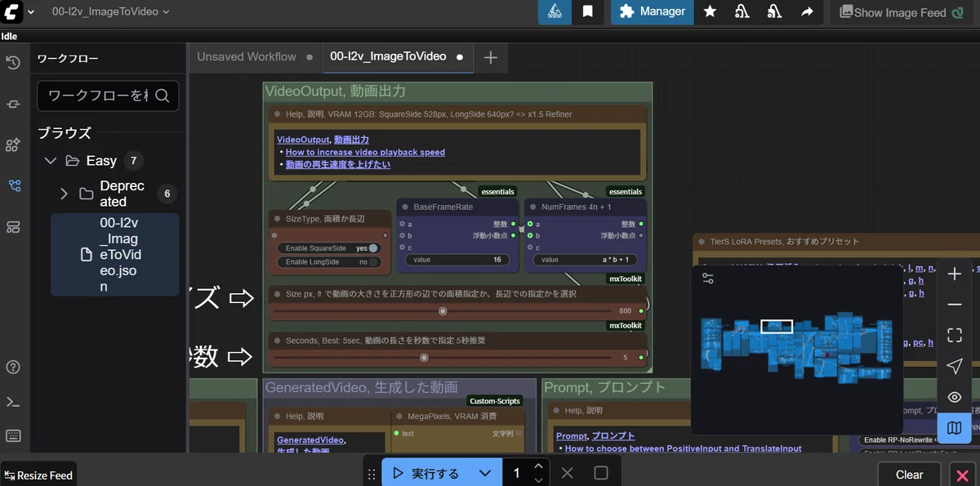Click the star favorites icon
The width and height of the screenshot is (980, 486).
710,11
